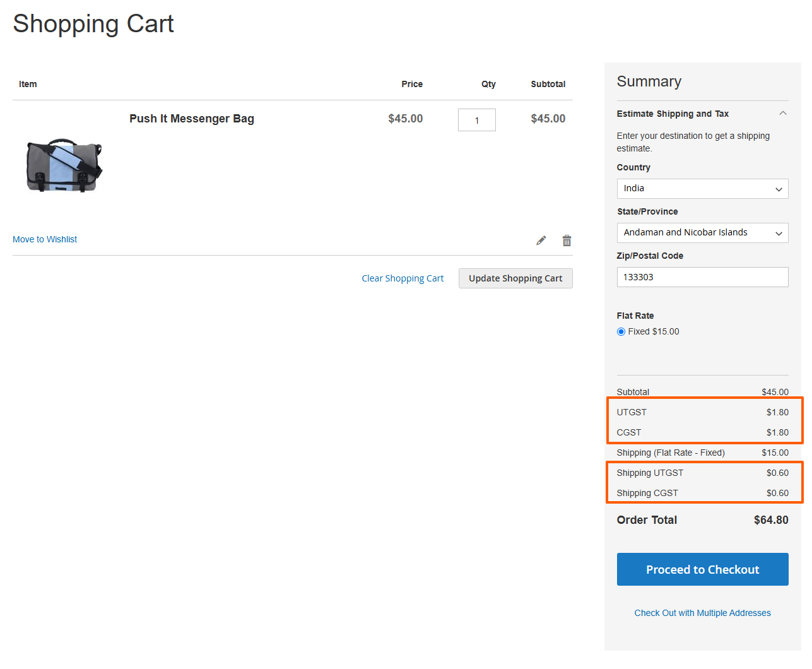This screenshot has width=812, height=669.
Task: Click Clear Shopping Cart link
Action: (x=403, y=278)
